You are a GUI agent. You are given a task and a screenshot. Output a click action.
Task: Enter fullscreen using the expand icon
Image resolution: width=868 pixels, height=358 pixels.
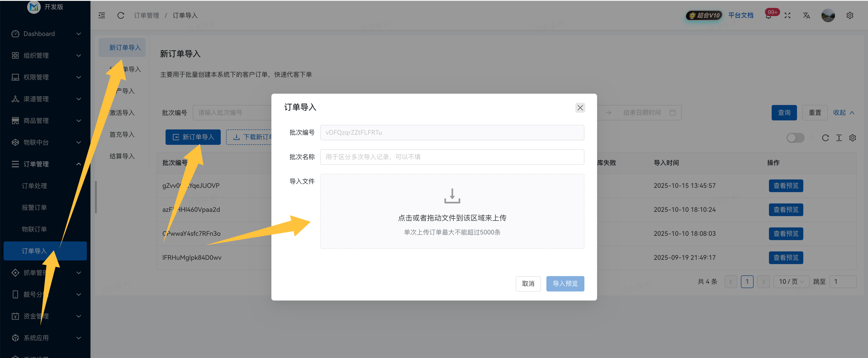pyautogui.click(x=787, y=16)
